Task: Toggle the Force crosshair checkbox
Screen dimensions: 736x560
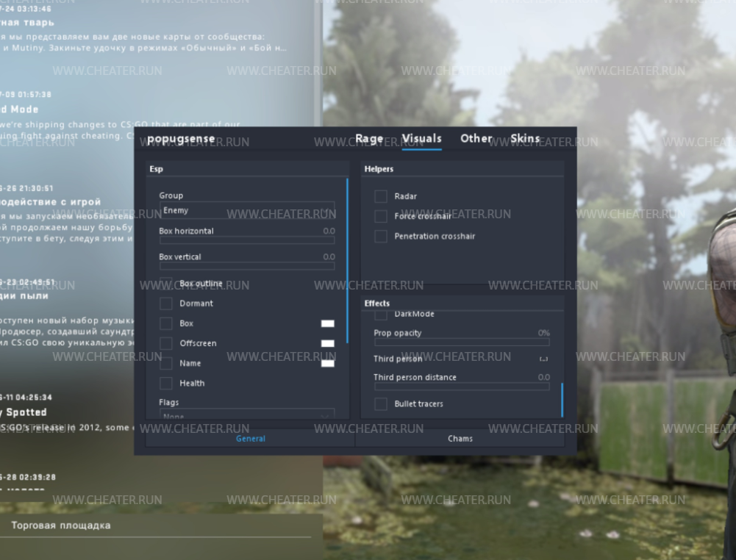Action: 381,216
